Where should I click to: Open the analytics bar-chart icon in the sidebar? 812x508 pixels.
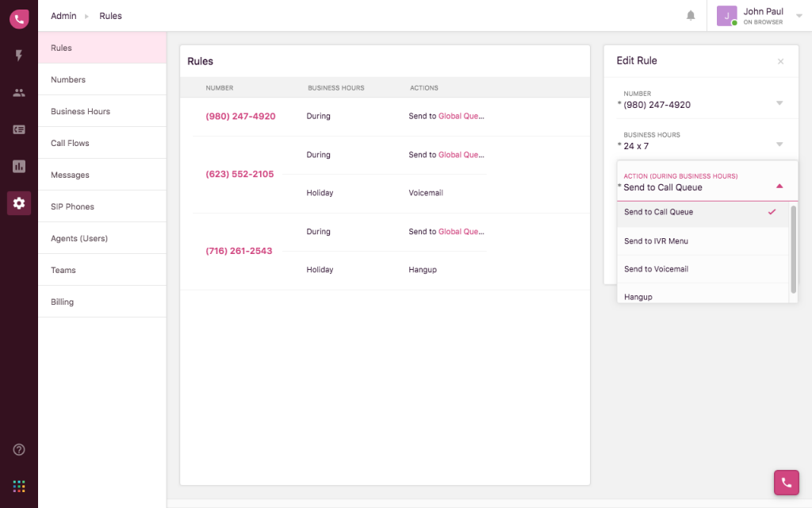click(18, 166)
